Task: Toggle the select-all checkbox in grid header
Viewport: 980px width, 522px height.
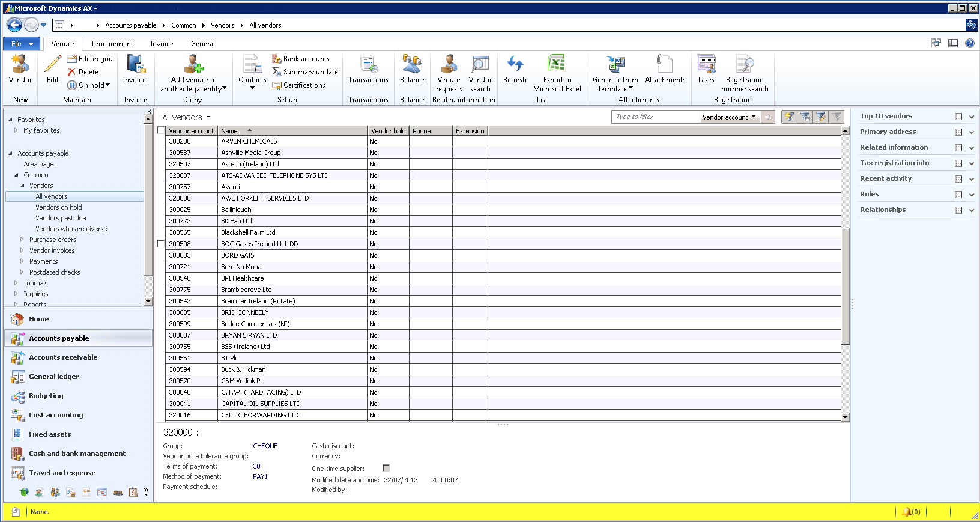Action: tap(161, 130)
